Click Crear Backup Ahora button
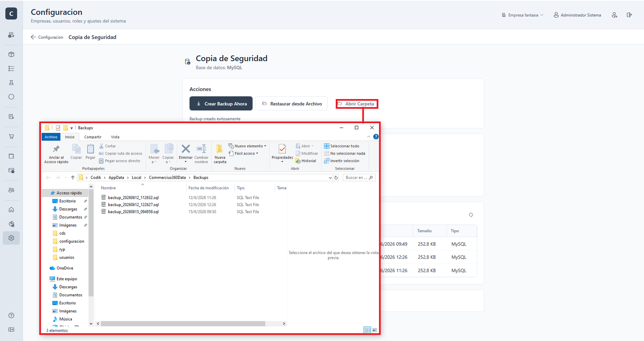 221,103
